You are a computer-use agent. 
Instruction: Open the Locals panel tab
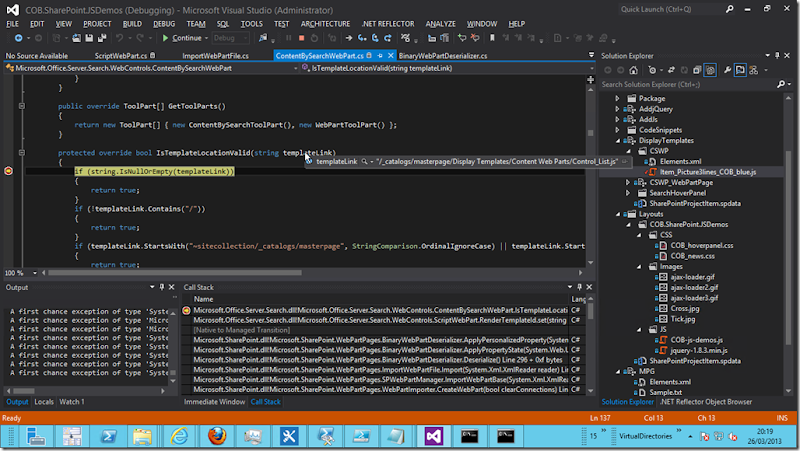click(44, 402)
